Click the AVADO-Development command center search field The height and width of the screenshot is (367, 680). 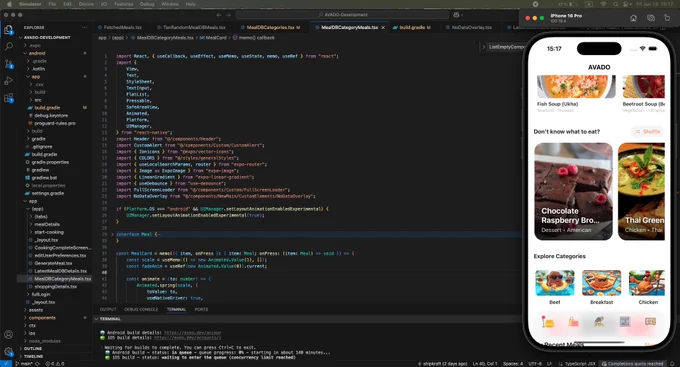tap(343, 15)
